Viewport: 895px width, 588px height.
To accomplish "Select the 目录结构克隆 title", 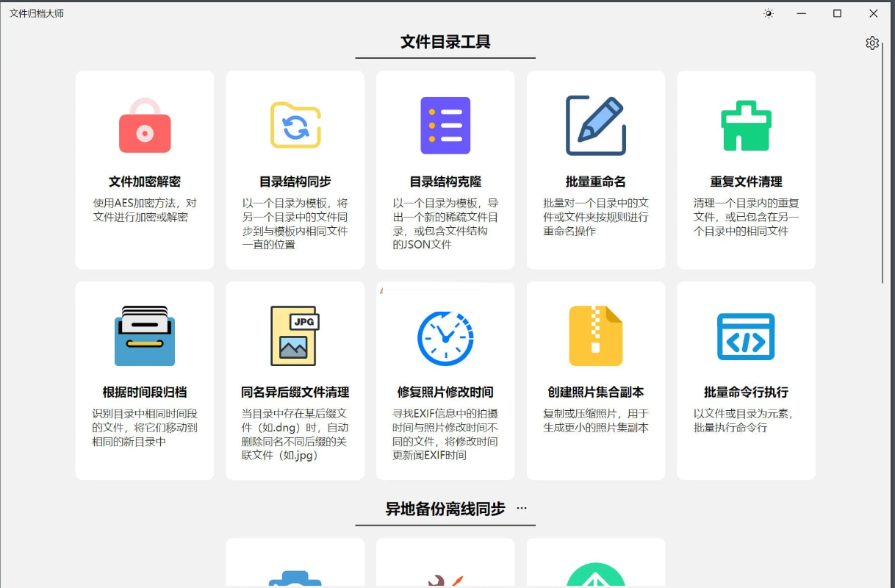I will click(x=445, y=182).
